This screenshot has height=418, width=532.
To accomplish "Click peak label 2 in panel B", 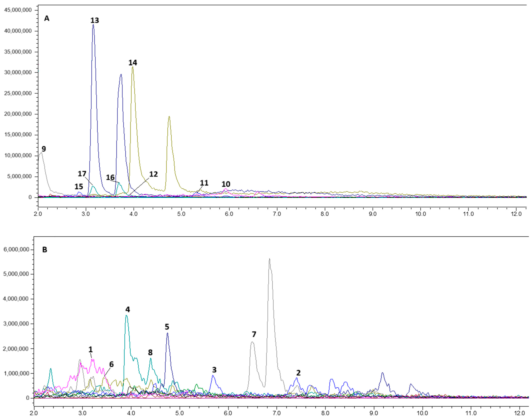I will tap(298, 373).
